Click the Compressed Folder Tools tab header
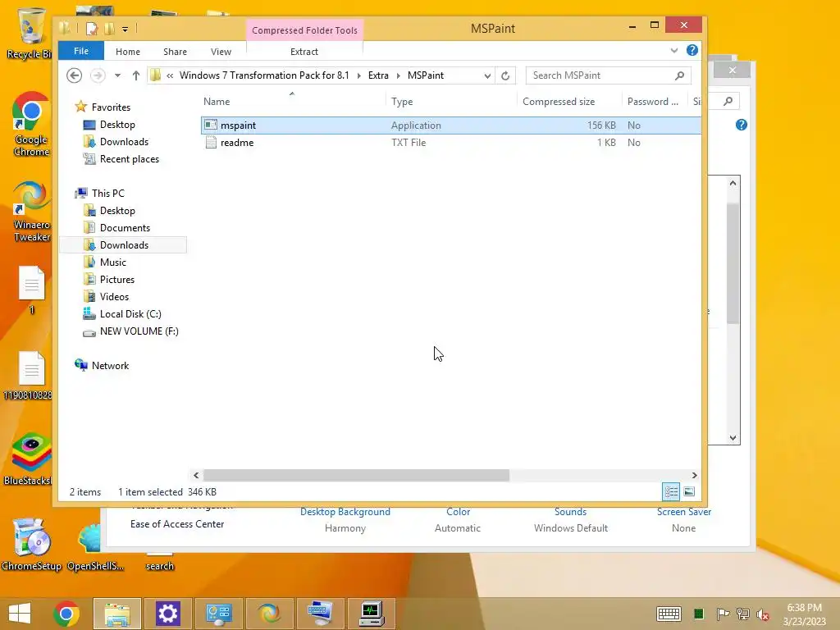This screenshot has height=630, width=840. coord(305,30)
